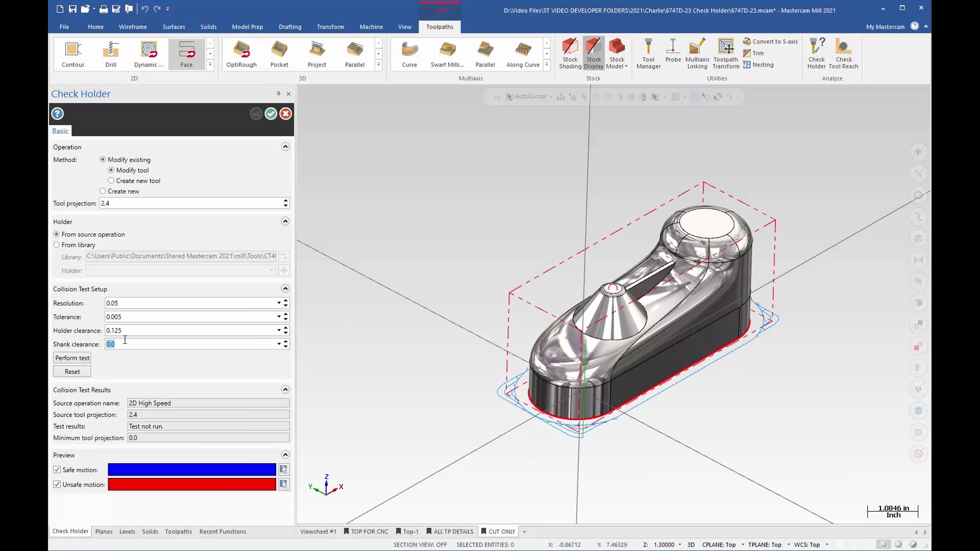Expand the Resolution dropdown in Collision Test
Image resolution: width=980 pixels, height=551 pixels.
point(279,303)
